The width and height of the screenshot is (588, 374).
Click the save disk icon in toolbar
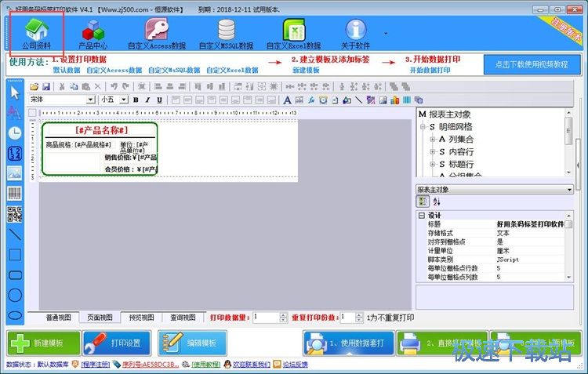[x=46, y=86]
